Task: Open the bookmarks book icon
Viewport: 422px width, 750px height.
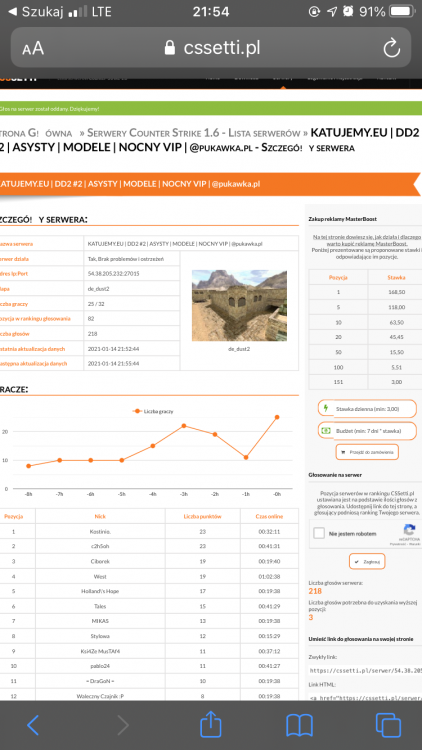Action: (299, 725)
